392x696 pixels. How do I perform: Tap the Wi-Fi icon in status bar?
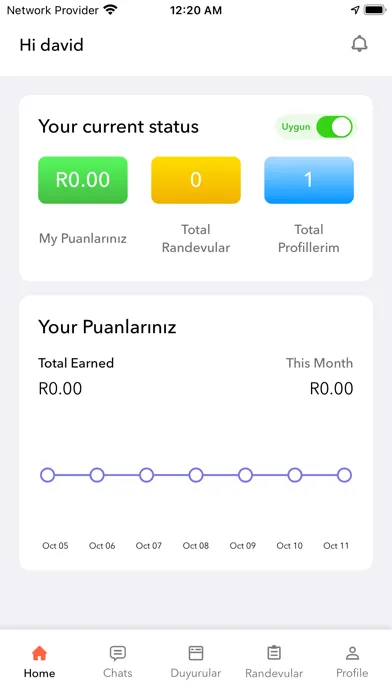coord(110,9)
